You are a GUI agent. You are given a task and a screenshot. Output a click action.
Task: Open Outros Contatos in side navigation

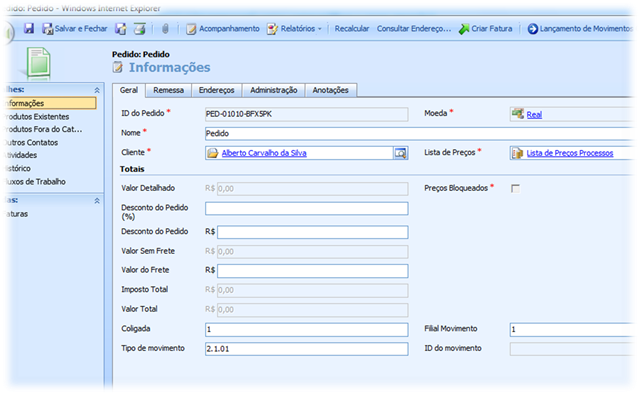(x=31, y=142)
